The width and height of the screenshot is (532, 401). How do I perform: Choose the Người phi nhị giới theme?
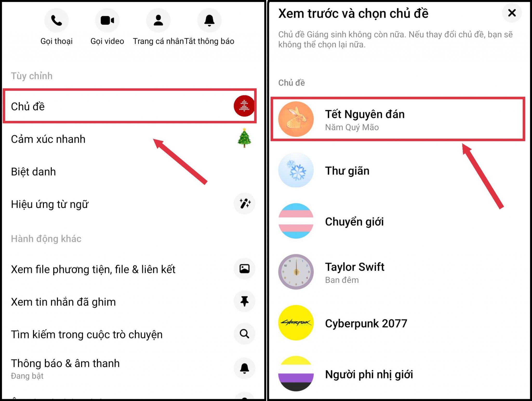point(369,374)
